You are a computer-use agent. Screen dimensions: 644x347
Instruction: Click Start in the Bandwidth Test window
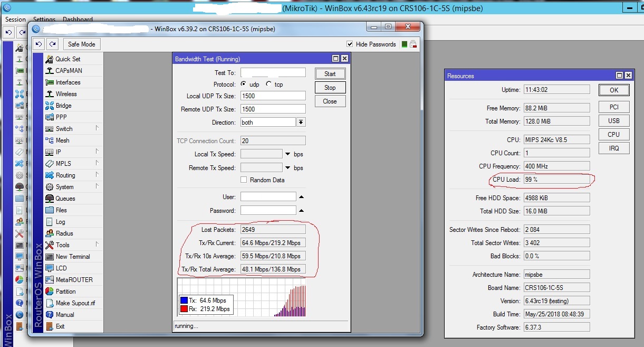tap(330, 74)
